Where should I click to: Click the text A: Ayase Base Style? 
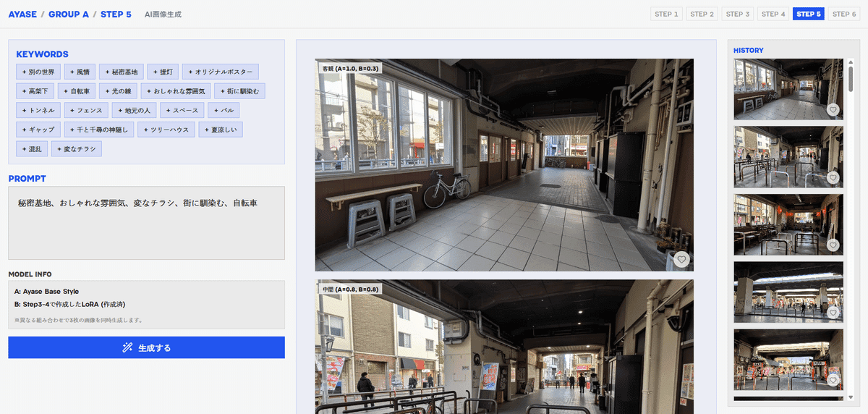click(46, 292)
